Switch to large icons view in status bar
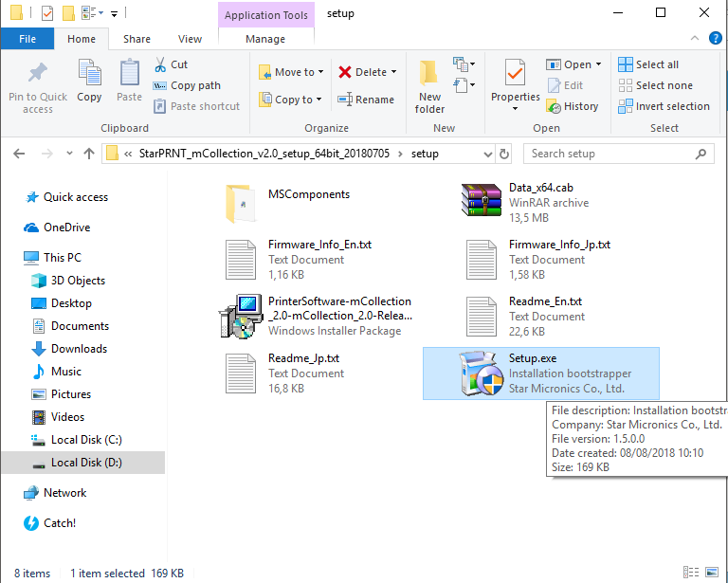Image resolution: width=728 pixels, height=583 pixels. pyautogui.click(x=712, y=573)
